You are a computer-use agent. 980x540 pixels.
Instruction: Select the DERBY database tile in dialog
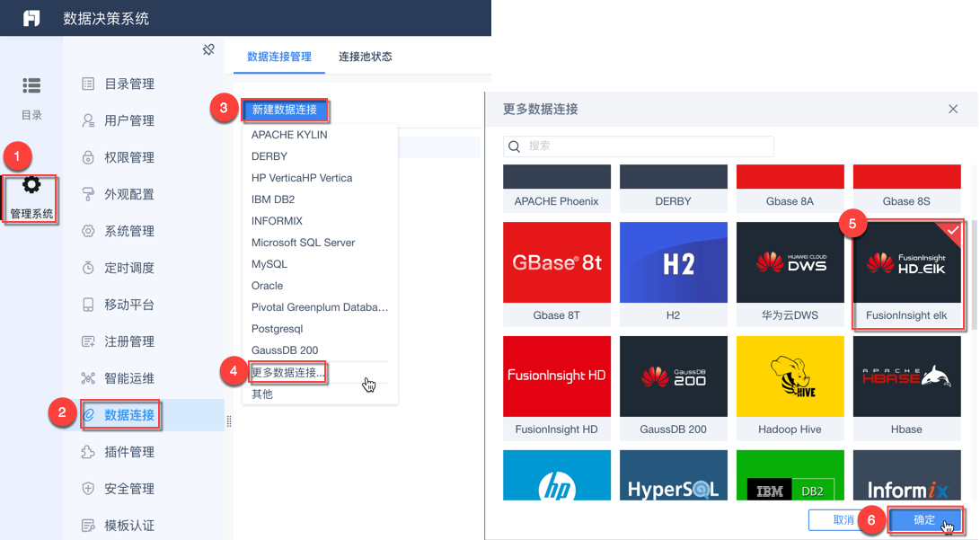[673, 188]
